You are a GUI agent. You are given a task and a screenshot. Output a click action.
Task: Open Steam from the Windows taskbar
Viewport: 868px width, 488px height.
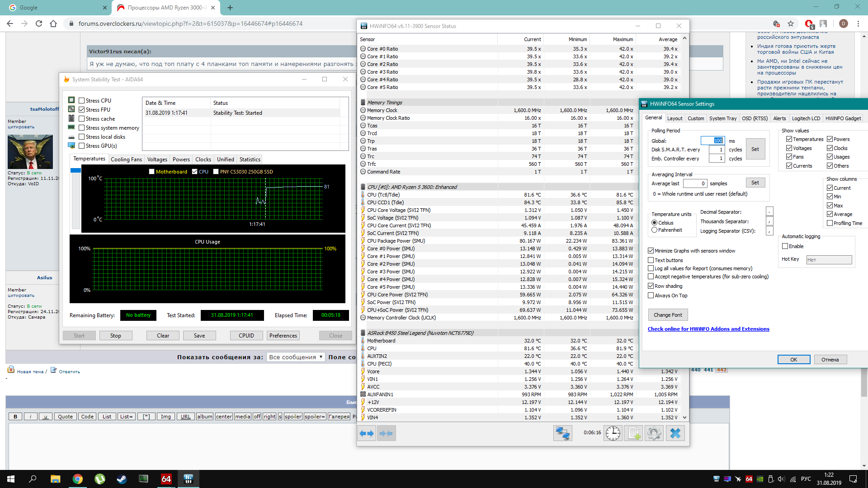(122, 479)
